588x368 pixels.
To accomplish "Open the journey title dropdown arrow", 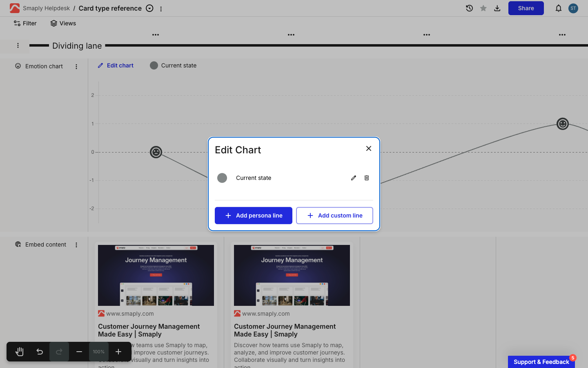I will [x=150, y=8].
